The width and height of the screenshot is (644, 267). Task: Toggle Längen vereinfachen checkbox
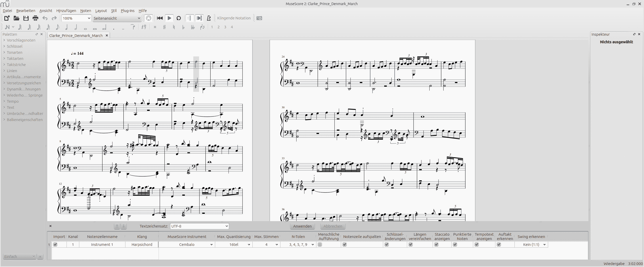tap(410, 244)
